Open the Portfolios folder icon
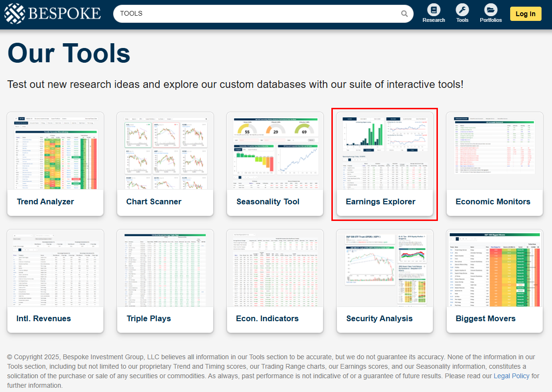 [x=491, y=10]
